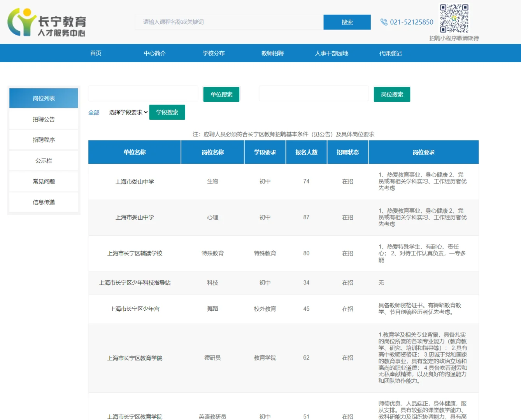The width and height of the screenshot is (521, 420).
Task: Select 岗位列表 in the sidebar
Action: point(44,98)
